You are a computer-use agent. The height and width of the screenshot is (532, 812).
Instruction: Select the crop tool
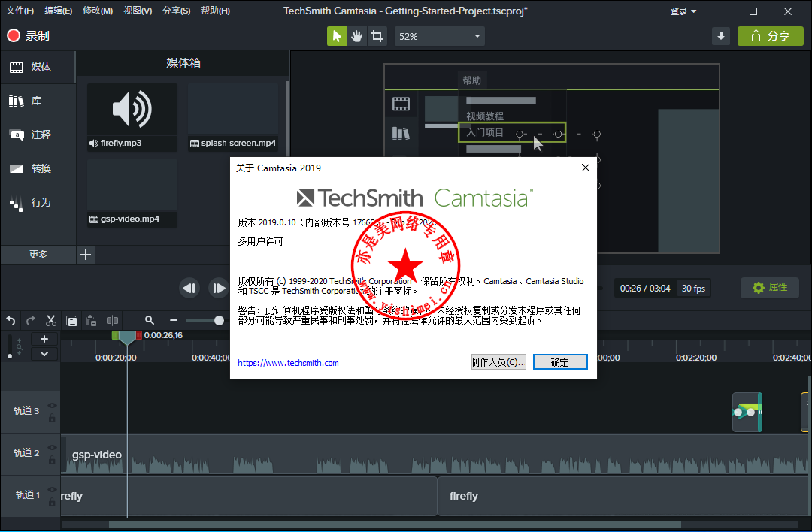(x=377, y=36)
